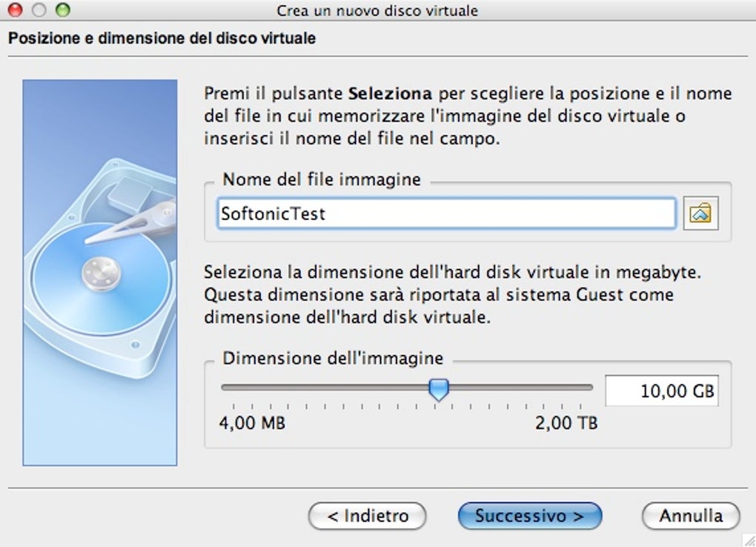Screen dimensions: 756x547
Task: Cancel the wizard with Annulla
Action: point(691,515)
